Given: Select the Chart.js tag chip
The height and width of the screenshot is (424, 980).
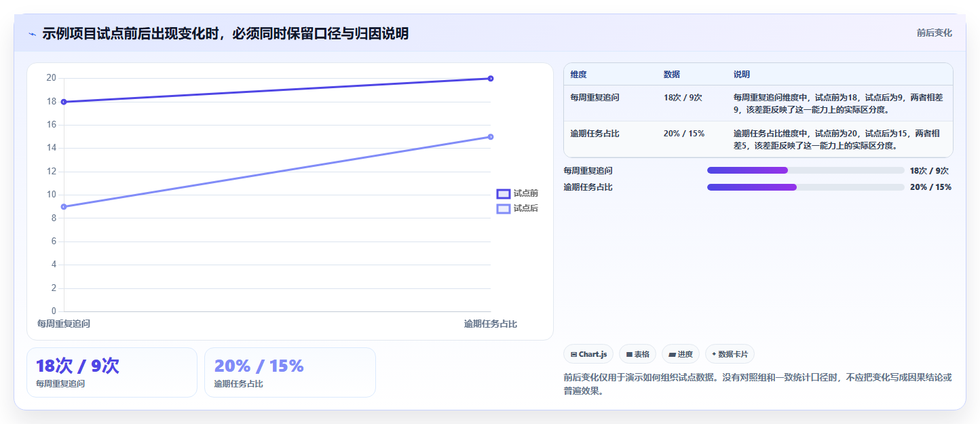Looking at the screenshot, I should pos(588,354).
